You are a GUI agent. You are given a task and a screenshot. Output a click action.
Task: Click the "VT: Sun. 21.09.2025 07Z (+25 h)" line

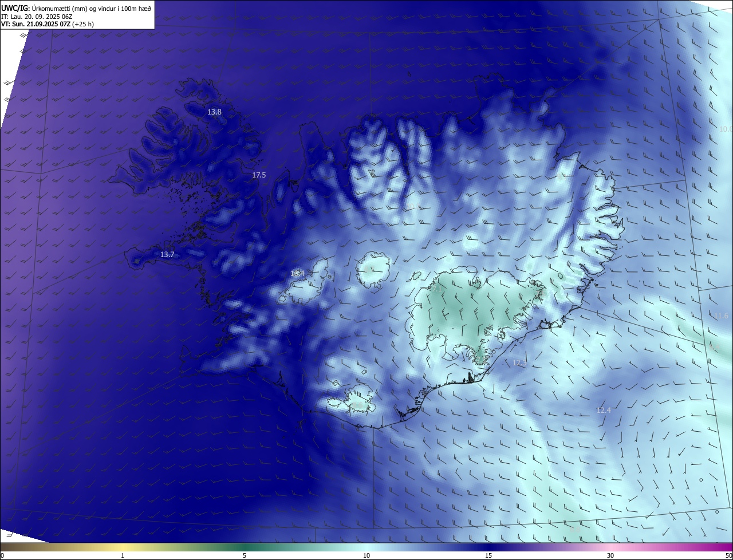pyautogui.click(x=48, y=25)
